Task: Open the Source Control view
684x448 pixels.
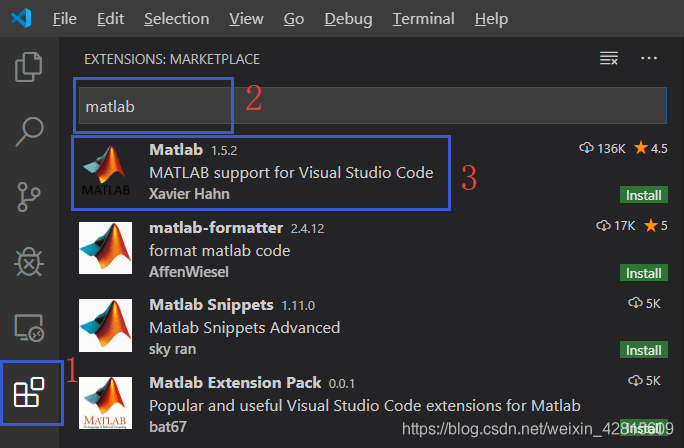Action: (29, 197)
